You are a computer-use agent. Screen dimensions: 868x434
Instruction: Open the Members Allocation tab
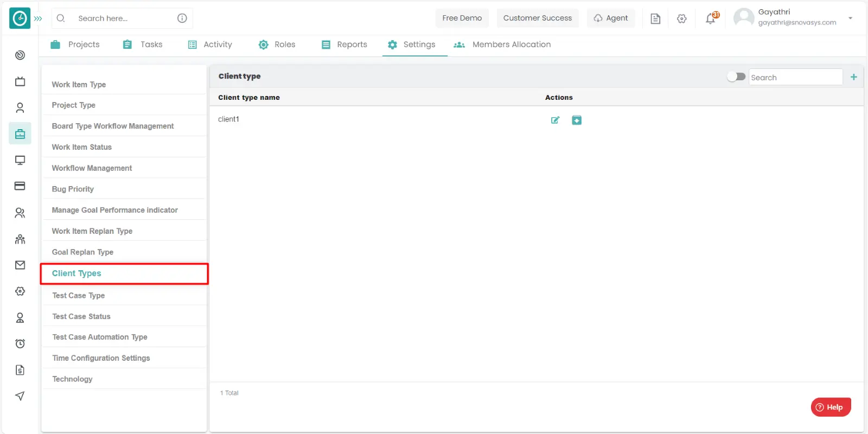[x=502, y=44]
